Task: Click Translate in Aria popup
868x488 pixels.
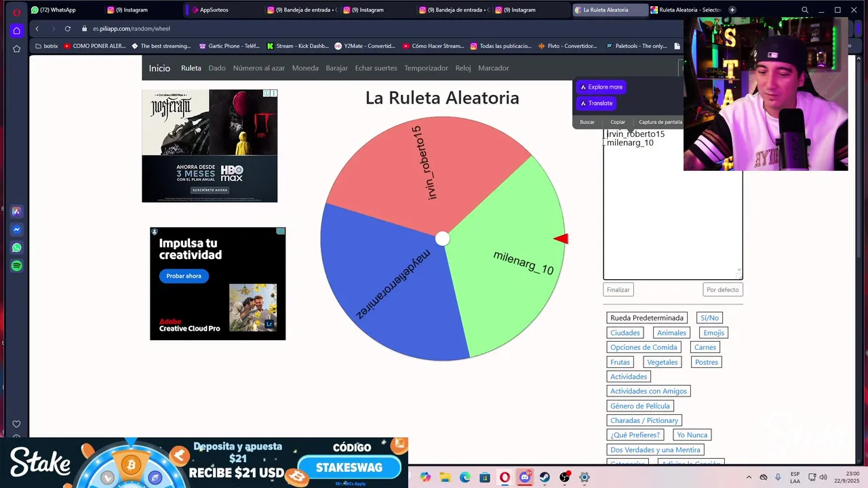Action: (x=597, y=103)
